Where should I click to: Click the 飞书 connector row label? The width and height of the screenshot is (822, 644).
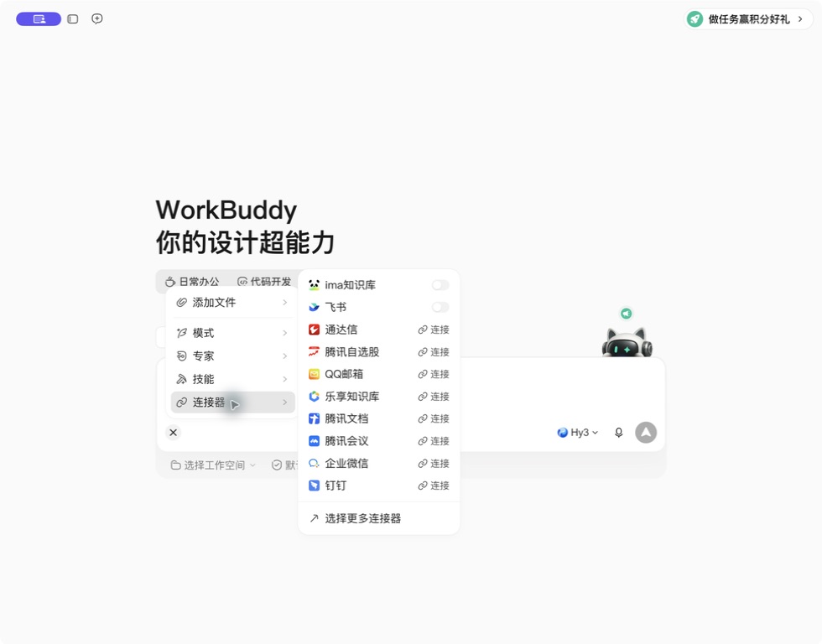click(x=336, y=307)
